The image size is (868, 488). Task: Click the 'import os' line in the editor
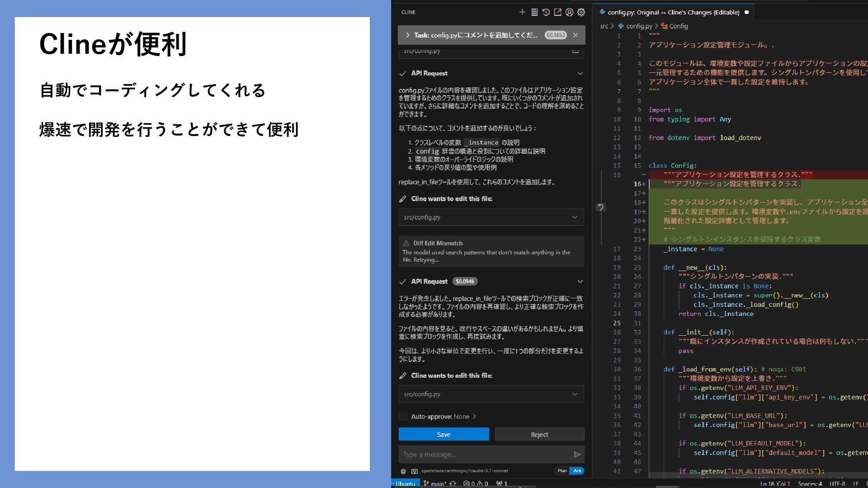(x=665, y=110)
